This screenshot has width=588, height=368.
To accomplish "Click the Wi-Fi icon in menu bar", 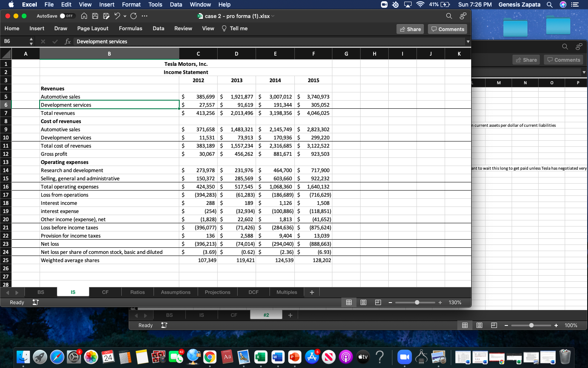I will coord(420,4).
